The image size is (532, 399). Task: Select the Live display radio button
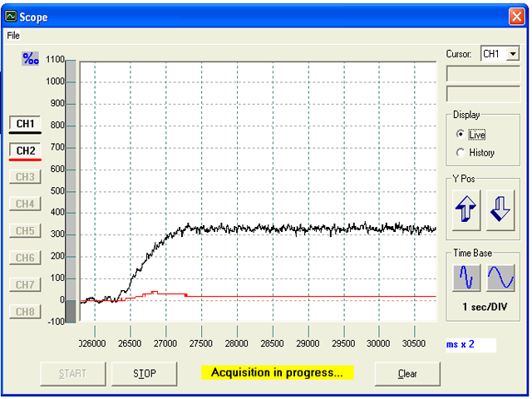point(461,134)
